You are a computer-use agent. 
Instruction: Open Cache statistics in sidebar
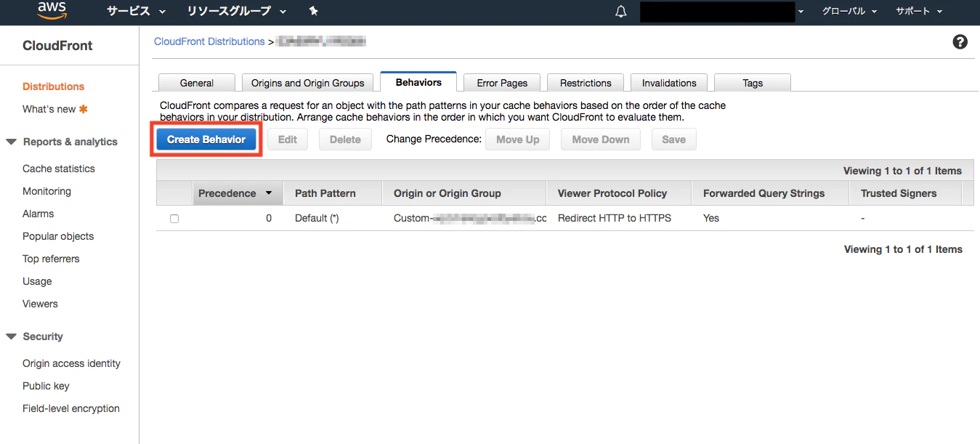tap(59, 169)
